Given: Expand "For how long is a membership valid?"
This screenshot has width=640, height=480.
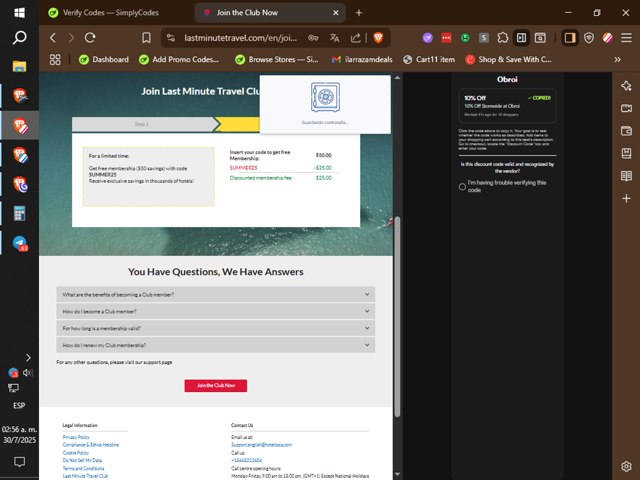Looking at the screenshot, I should (x=216, y=328).
